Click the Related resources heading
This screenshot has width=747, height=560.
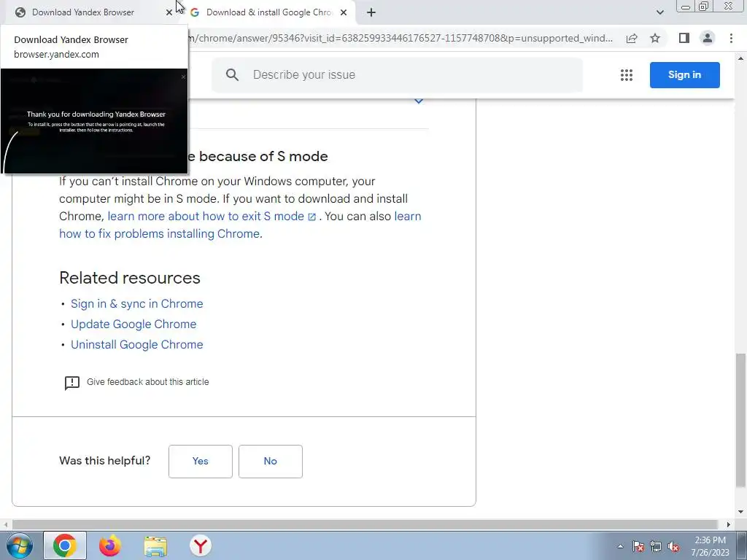tap(130, 278)
